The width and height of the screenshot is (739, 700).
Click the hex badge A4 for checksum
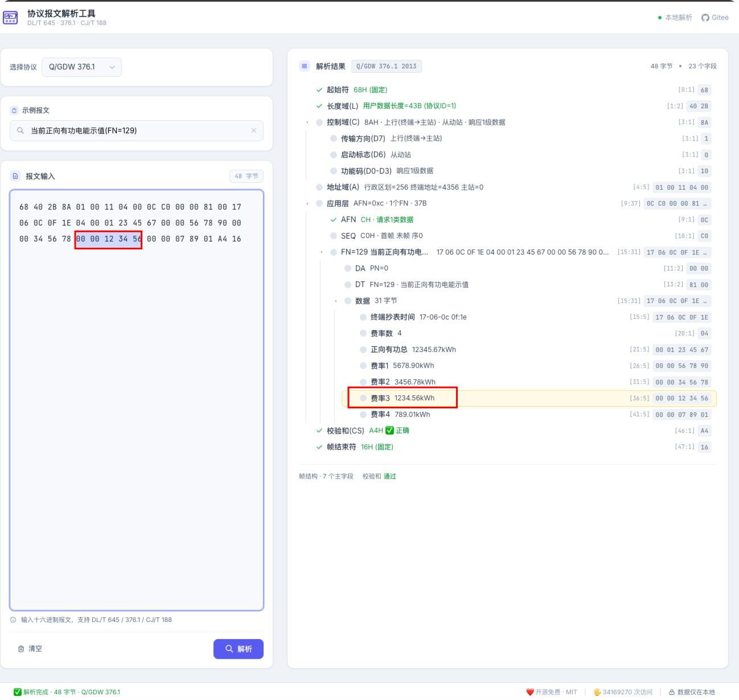704,431
